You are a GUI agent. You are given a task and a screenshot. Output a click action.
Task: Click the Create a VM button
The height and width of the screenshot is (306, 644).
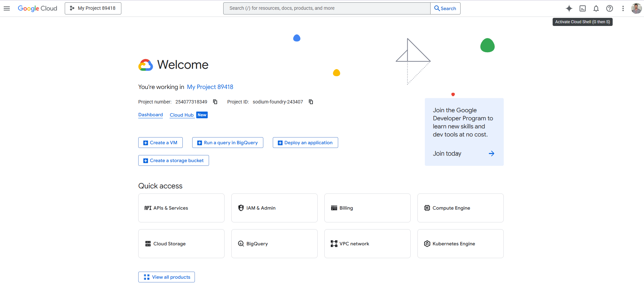[x=160, y=142]
